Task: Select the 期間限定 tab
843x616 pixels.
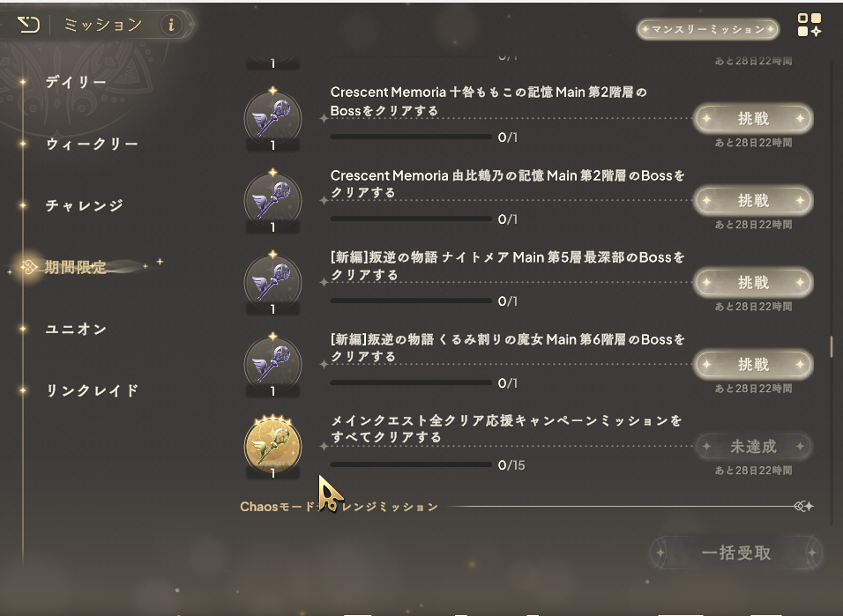Action: (75, 267)
